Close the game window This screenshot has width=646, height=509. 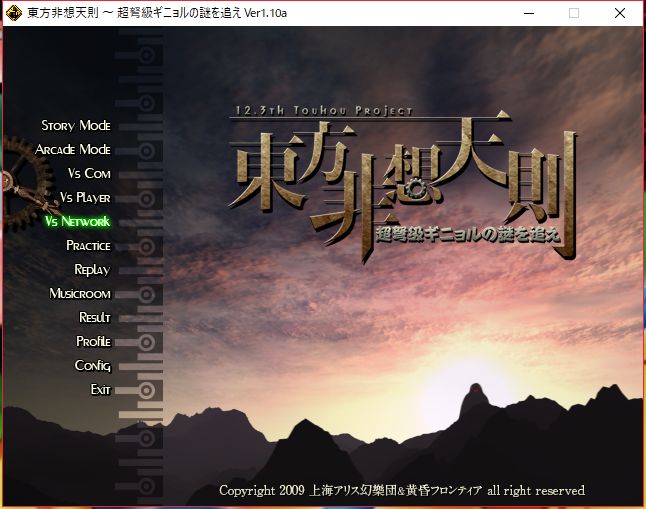tap(620, 13)
